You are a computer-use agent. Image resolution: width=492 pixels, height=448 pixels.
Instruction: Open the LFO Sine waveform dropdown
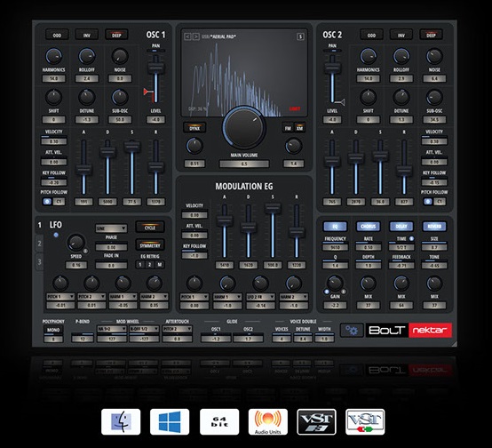[111, 228]
